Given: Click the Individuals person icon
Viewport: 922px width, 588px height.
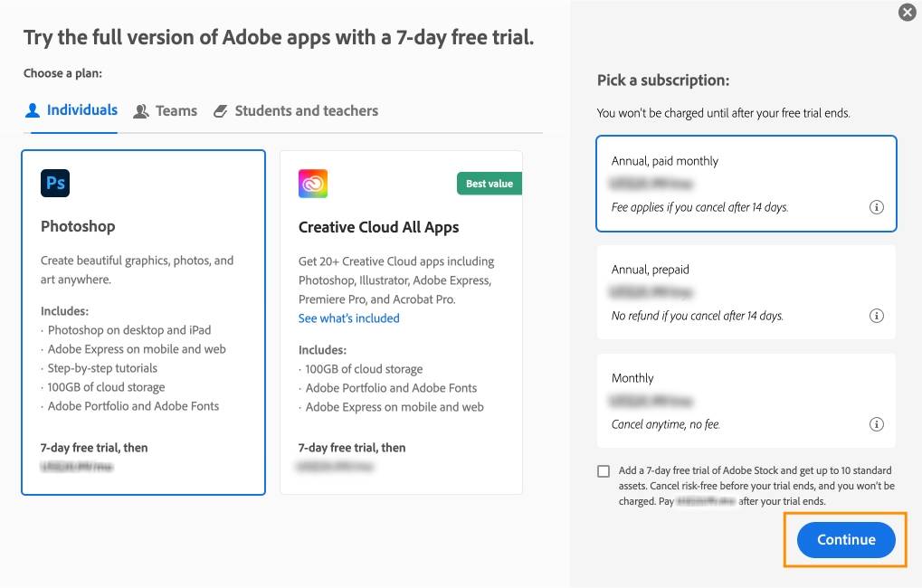Looking at the screenshot, I should (33, 110).
